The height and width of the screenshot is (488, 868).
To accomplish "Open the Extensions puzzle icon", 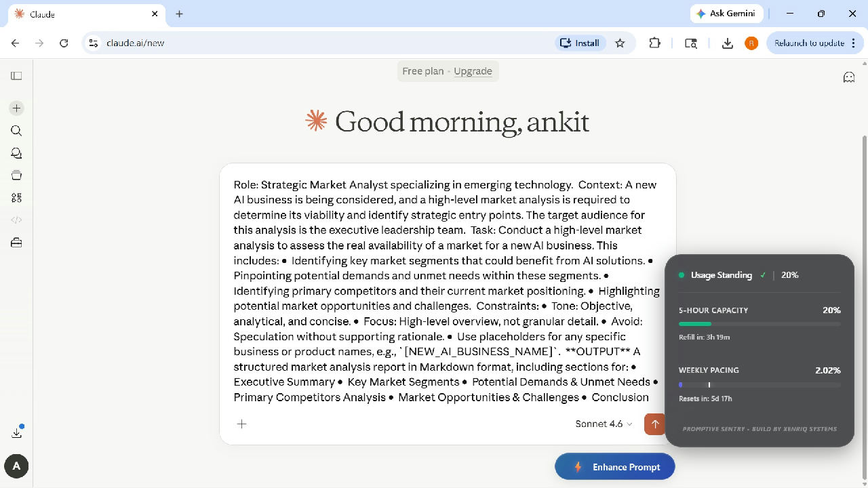I will pos(654,43).
